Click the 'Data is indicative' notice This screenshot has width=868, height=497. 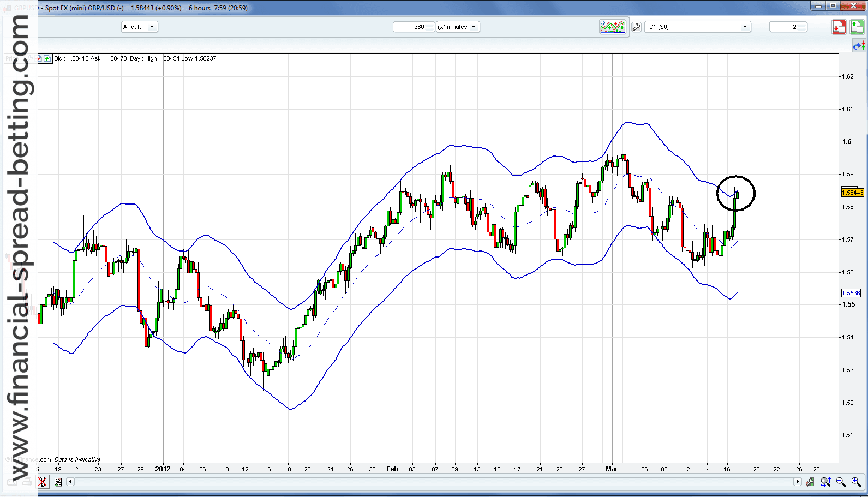(x=77, y=459)
